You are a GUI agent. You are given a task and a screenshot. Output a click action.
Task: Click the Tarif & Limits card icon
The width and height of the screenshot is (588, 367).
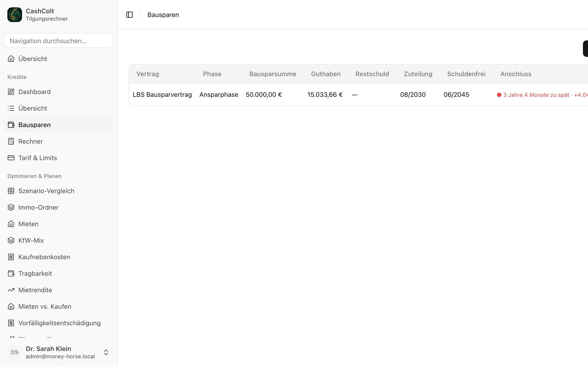pyautogui.click(x=11, y=158)
